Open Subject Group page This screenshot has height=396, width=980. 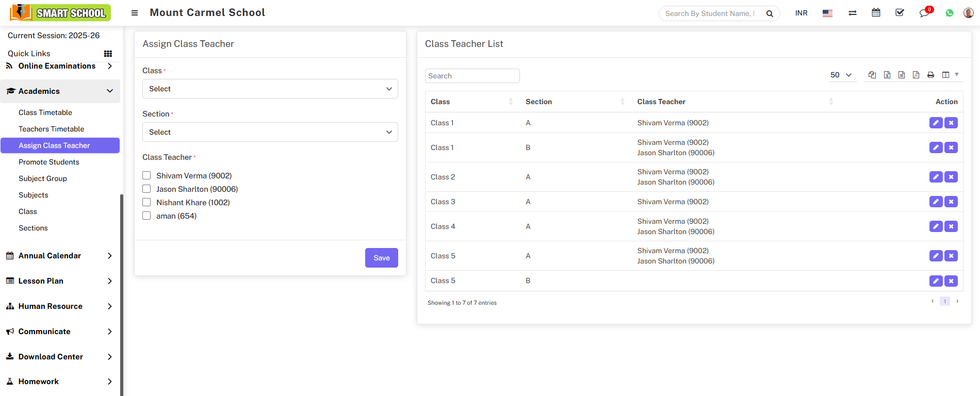pos(43,178)
